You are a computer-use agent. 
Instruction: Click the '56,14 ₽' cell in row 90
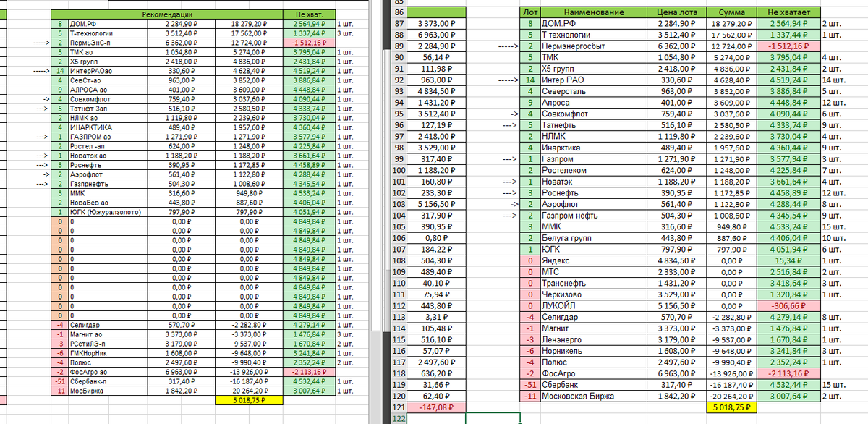[x=436, y=57]
